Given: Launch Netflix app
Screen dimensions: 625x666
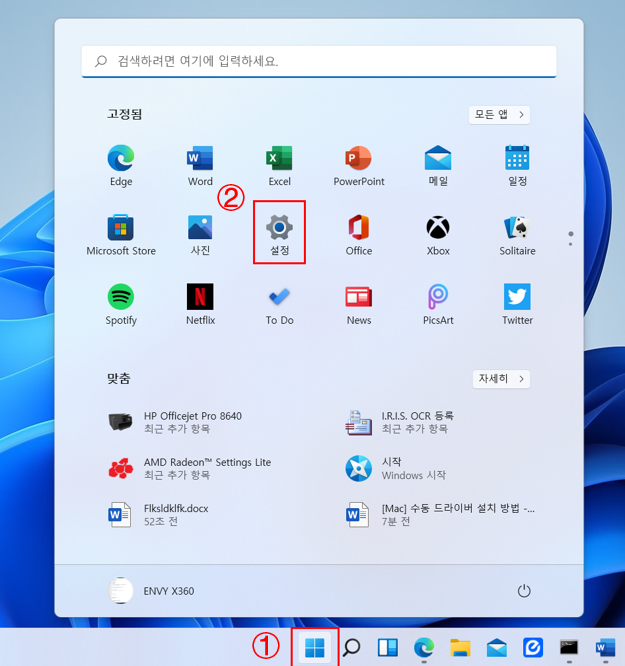Looking at the screenshot, I should pos(200,304).
